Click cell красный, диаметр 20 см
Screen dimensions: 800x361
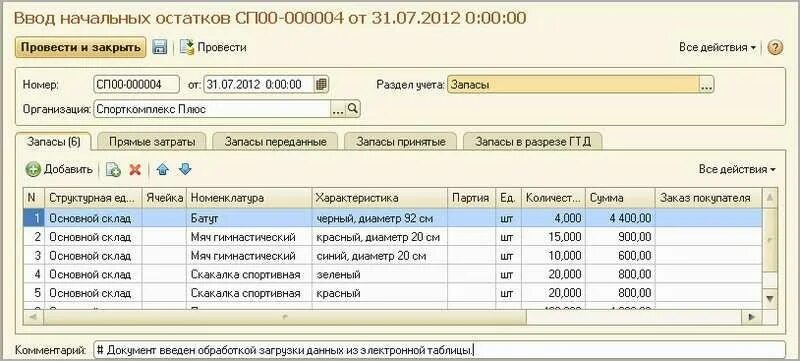click(x=380, y=237)
